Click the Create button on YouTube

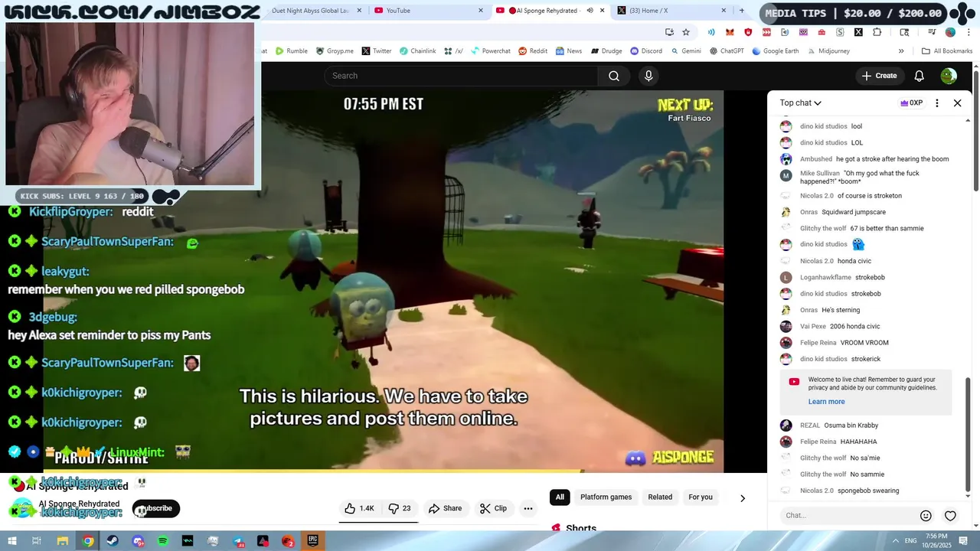click(879, 76)
